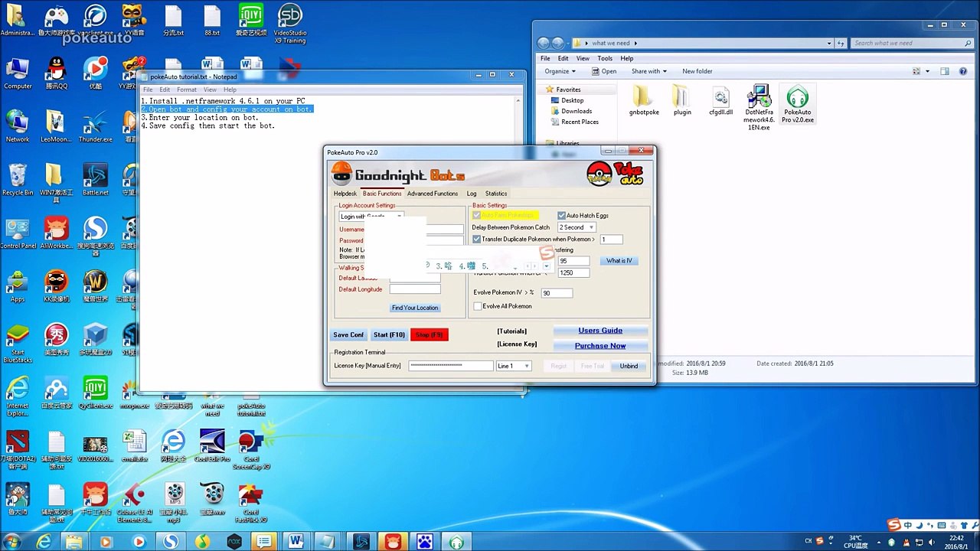The width and height of the screenshot is (980, 551).
Task: Toggle the Auto Hatch Eggs checkbox
Action: point(561,216)
